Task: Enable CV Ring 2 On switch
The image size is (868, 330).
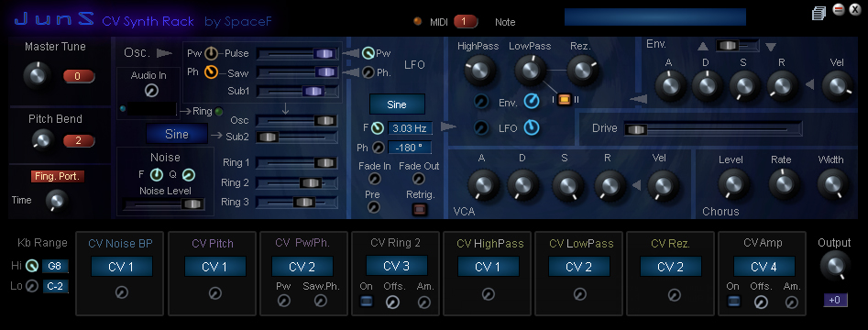Action: [x=367, y=302]
